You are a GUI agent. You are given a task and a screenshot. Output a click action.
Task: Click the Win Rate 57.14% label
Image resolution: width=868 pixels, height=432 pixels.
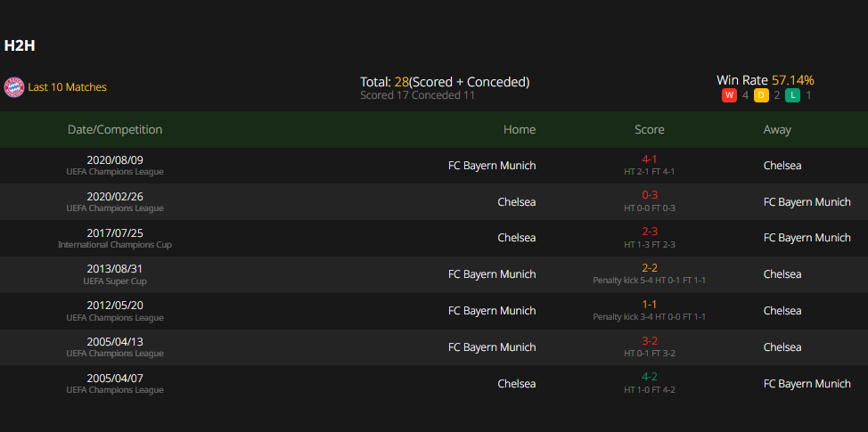tap(765, 80)
